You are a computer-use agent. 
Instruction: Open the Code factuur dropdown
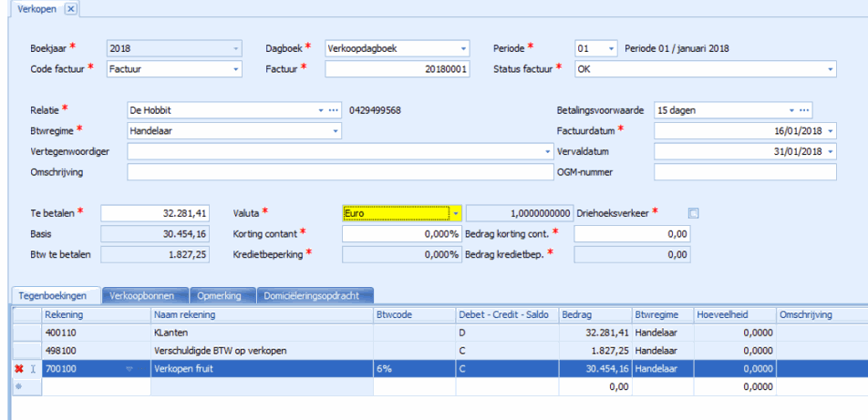pos(236,69)
